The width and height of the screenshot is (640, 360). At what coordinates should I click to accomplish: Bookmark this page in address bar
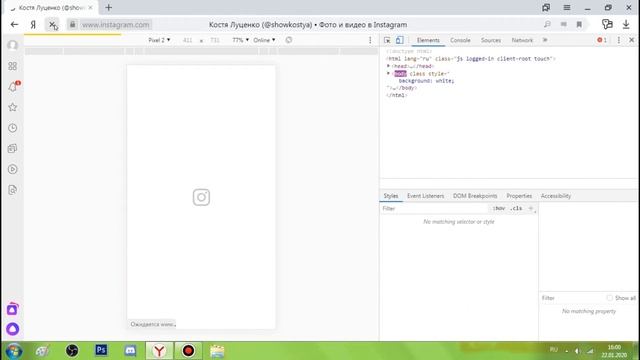[x=579, y=24]
